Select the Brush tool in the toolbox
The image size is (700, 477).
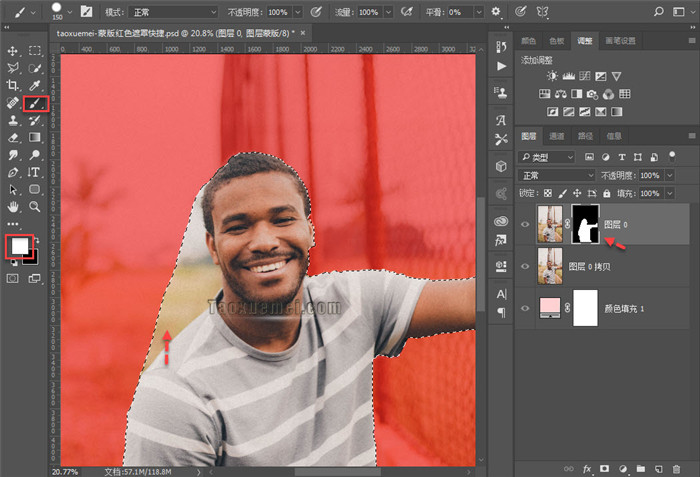pyautogui.click(x=35, y=103)
